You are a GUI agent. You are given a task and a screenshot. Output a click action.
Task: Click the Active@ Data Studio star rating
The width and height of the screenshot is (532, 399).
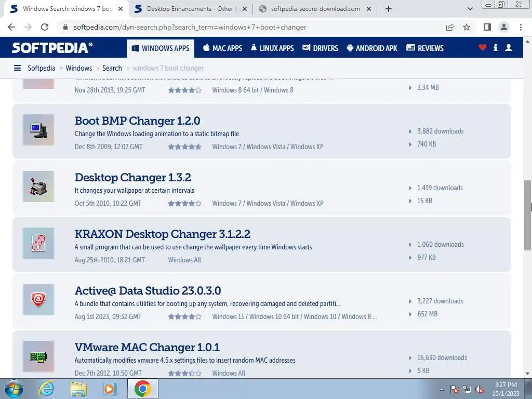(x=185, y=317)
